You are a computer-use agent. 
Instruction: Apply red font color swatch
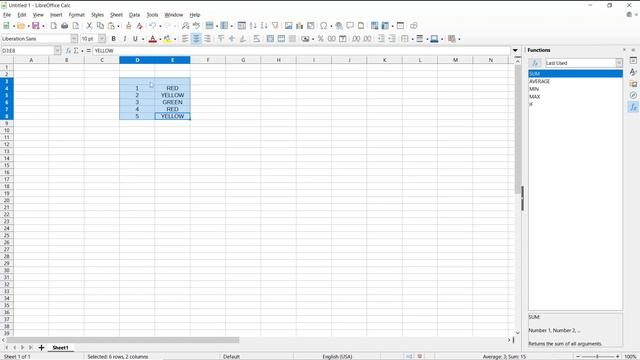click(x=153, y=39)
